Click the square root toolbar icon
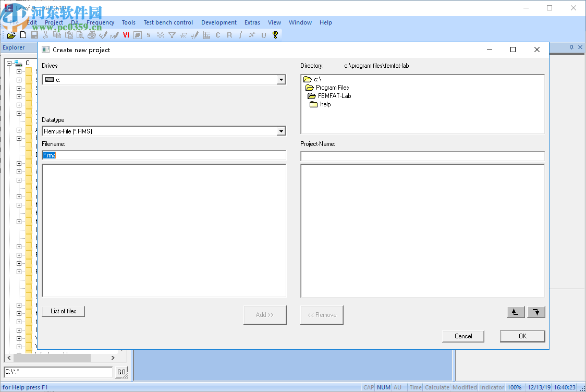The image size is (586, 392). tap(183, 35)
